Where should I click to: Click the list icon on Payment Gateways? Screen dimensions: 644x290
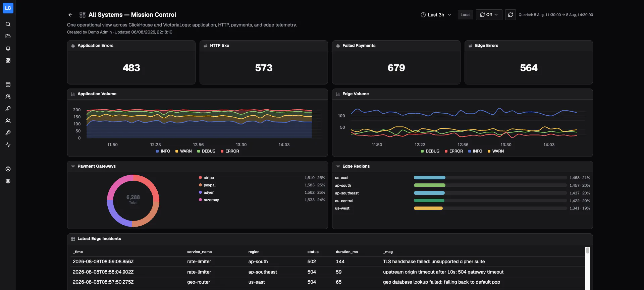(73, 167)
